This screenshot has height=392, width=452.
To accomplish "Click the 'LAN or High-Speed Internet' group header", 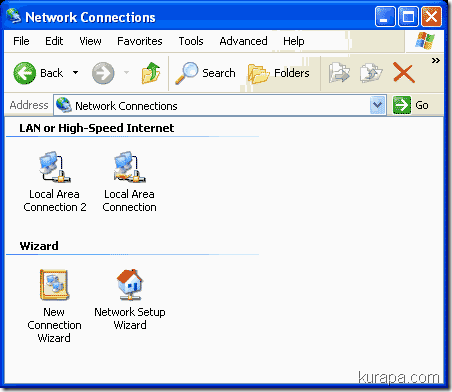I will coord(97,128).
